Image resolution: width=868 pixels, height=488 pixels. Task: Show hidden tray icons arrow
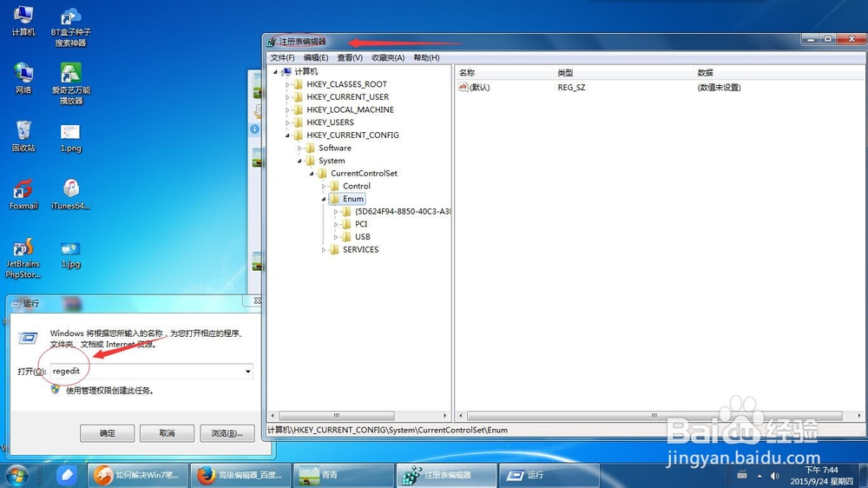(759, 476)
